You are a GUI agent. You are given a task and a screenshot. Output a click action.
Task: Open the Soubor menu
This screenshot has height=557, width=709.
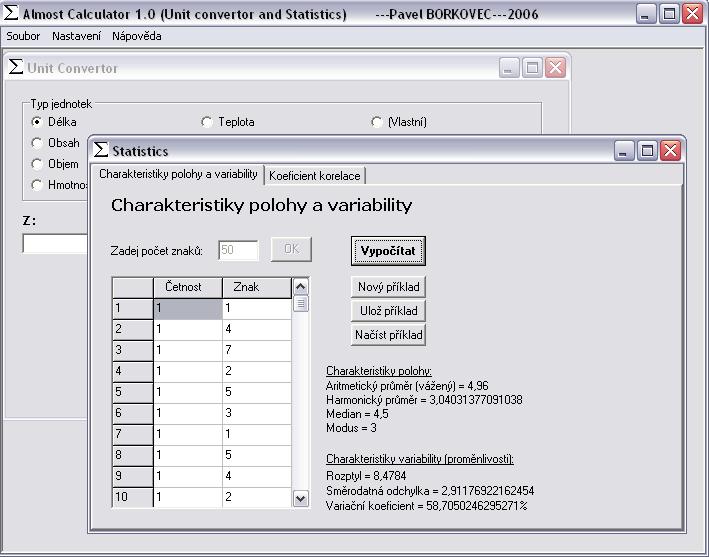(23, 36)
